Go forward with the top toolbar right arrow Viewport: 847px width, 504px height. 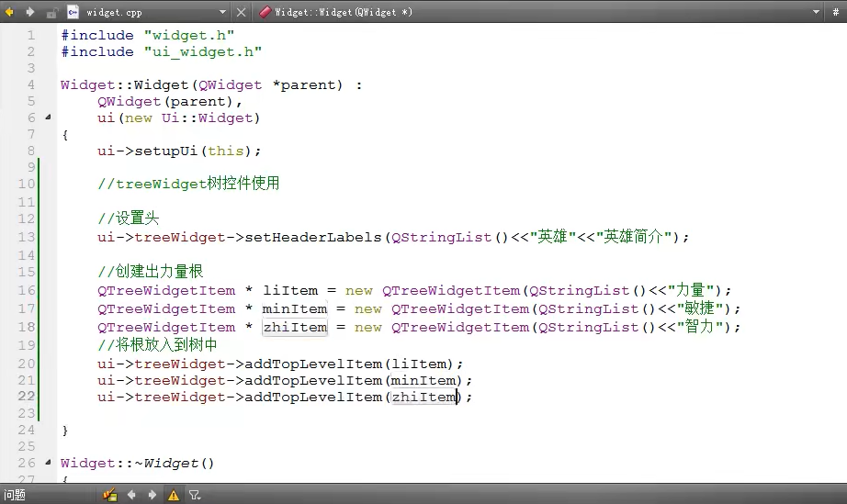click(x=30, y=11)
